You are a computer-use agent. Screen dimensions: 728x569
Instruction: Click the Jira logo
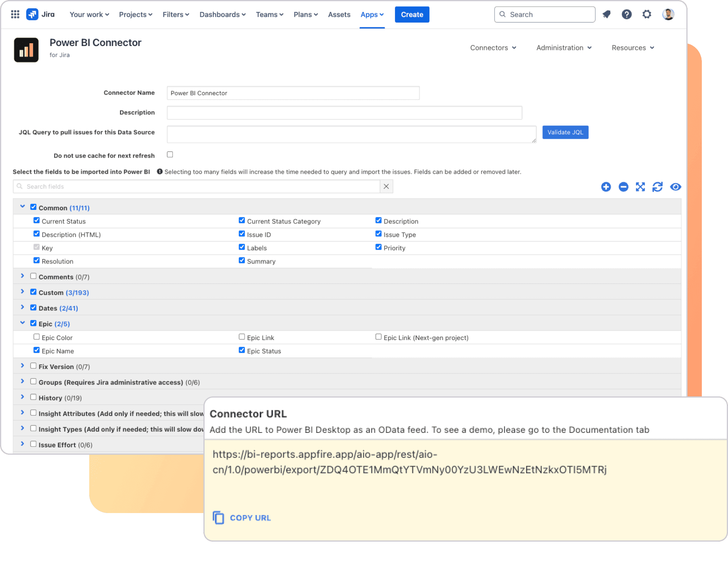click(40, 14)
